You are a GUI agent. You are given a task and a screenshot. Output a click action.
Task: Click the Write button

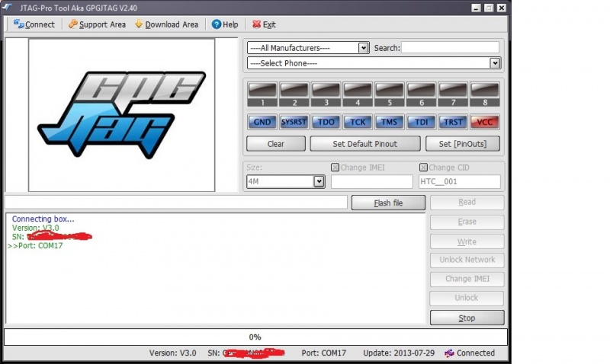click(467, 241)
